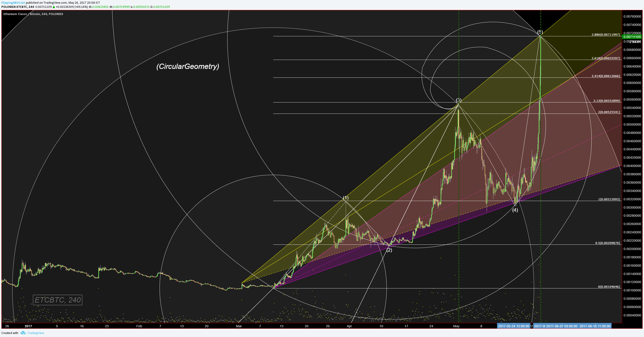Image resolution: width=644 pixels, height=337 pixels.
Task: Click the Feb label on the time axis
Action: click(x=139, y=326)
